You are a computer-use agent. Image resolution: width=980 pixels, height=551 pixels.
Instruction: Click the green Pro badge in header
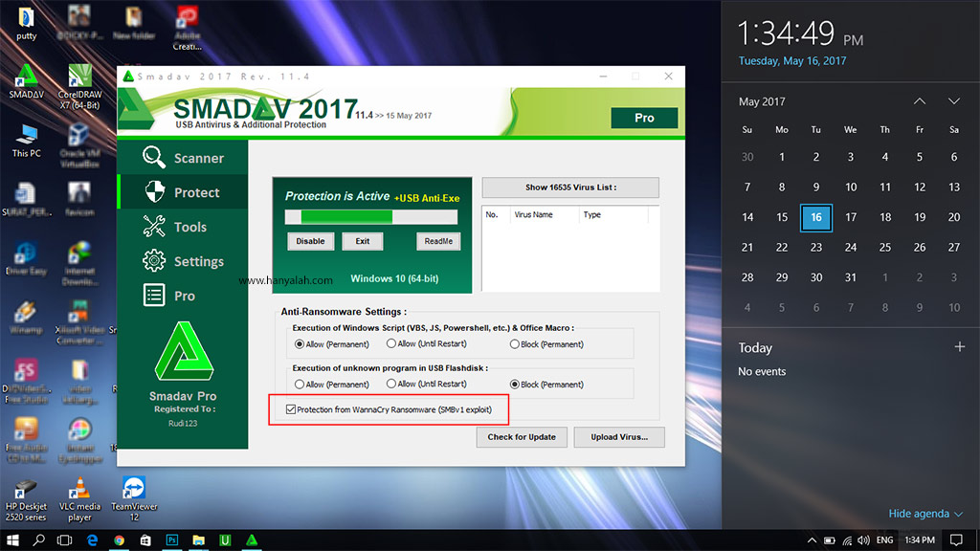pyautogui.click(x=644, y=118)
